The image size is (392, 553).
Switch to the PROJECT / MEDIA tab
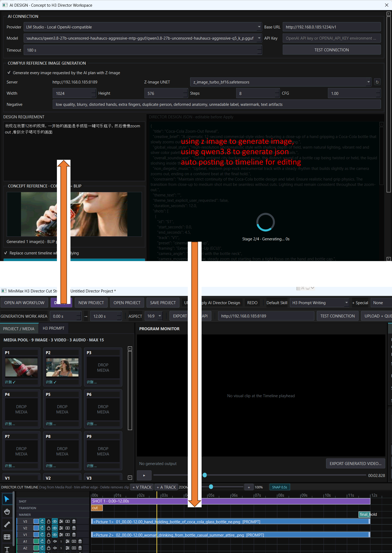[19, 329]
